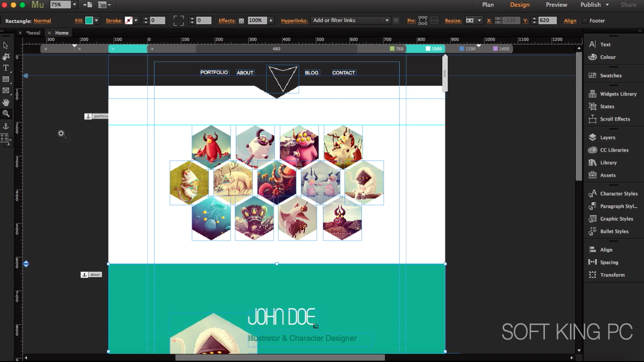
Task: Switch to the *hexal tab
Action: [x=33, y=33]
